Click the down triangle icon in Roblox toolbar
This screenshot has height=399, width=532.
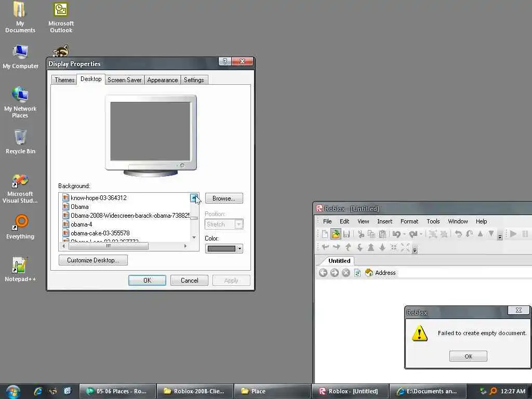click(x=491, y=234)
